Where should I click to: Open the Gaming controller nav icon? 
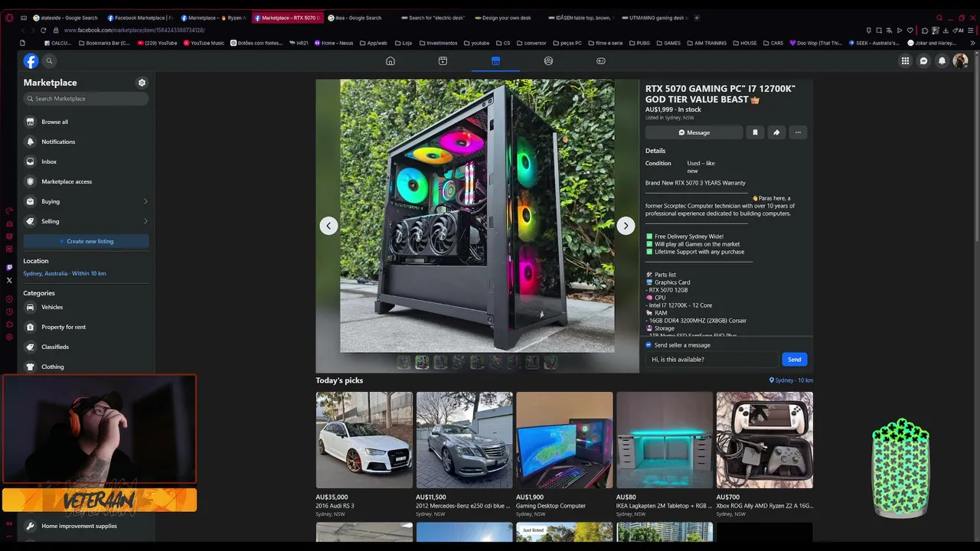tap(601, 61)
